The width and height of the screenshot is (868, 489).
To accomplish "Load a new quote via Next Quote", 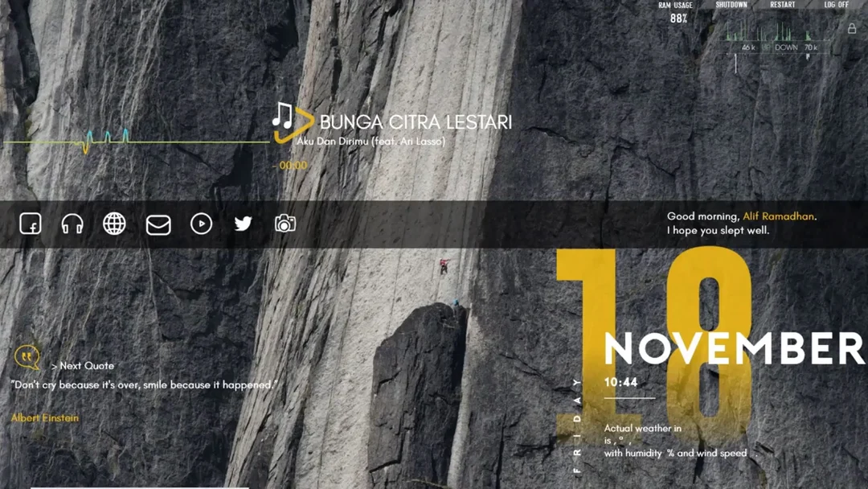I will point(84,365).
